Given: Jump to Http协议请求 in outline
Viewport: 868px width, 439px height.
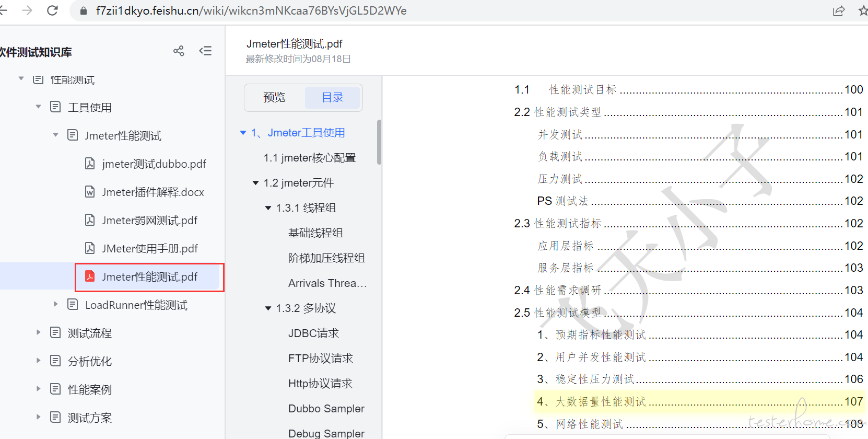Looking at the screenshot, I should tap(320, 384).
